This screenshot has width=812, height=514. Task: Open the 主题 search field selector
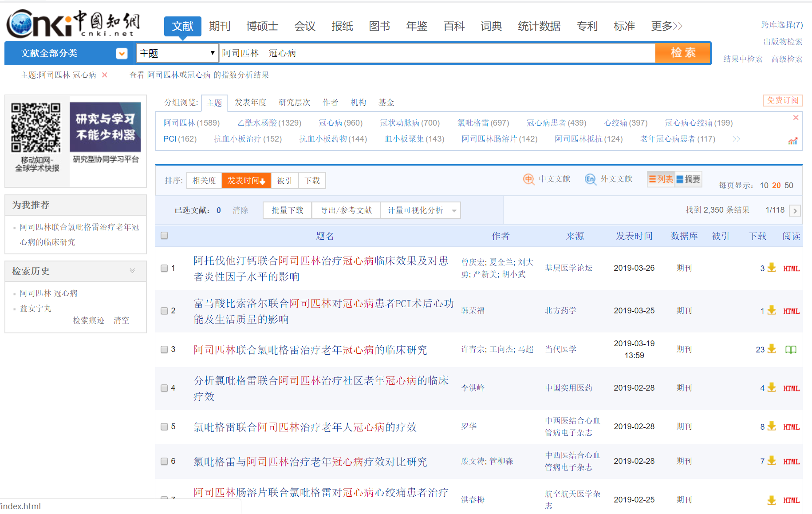(x=177, y=53)
